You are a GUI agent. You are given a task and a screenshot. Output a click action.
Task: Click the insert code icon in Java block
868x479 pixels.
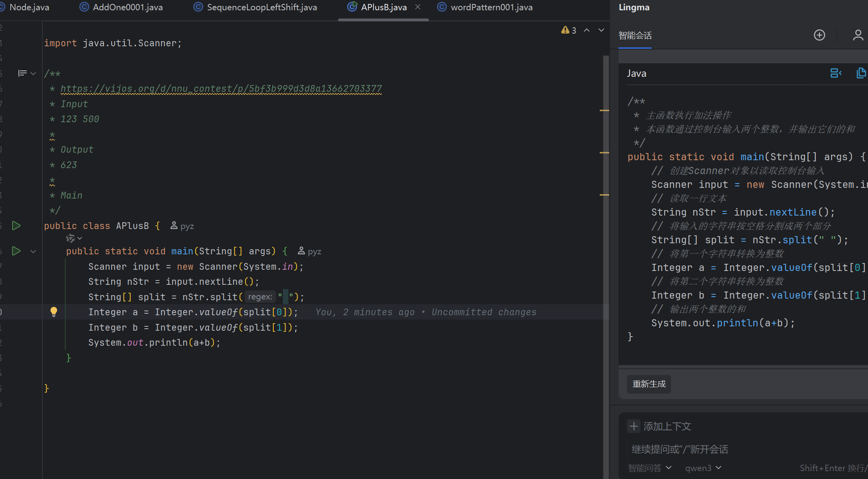coord(835,73)
